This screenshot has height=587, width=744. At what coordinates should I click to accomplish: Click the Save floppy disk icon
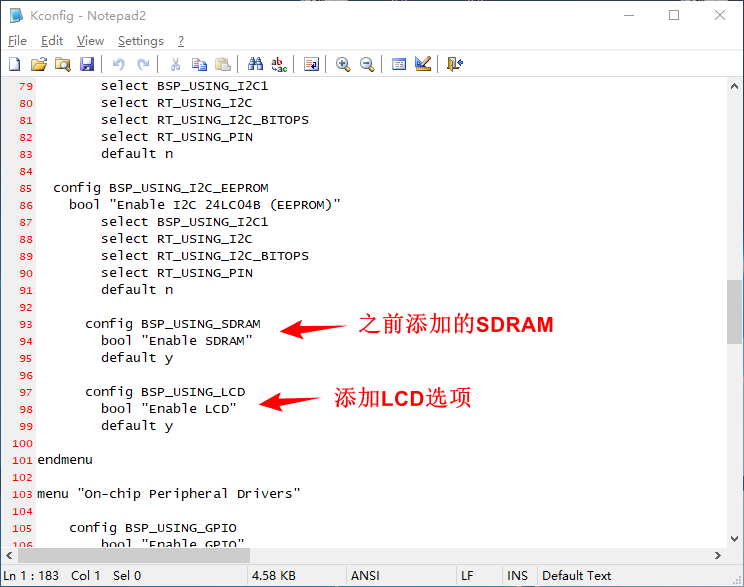pos(87,64)
